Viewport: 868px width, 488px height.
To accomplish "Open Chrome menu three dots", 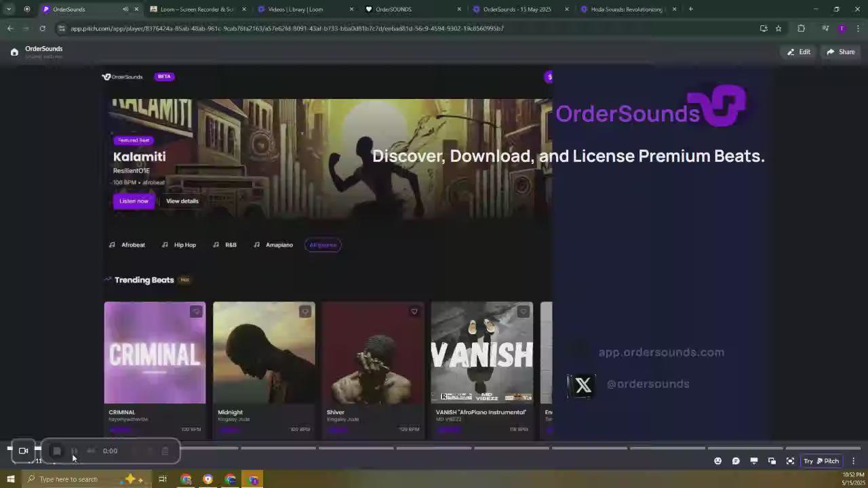I will tap(858, 28).
